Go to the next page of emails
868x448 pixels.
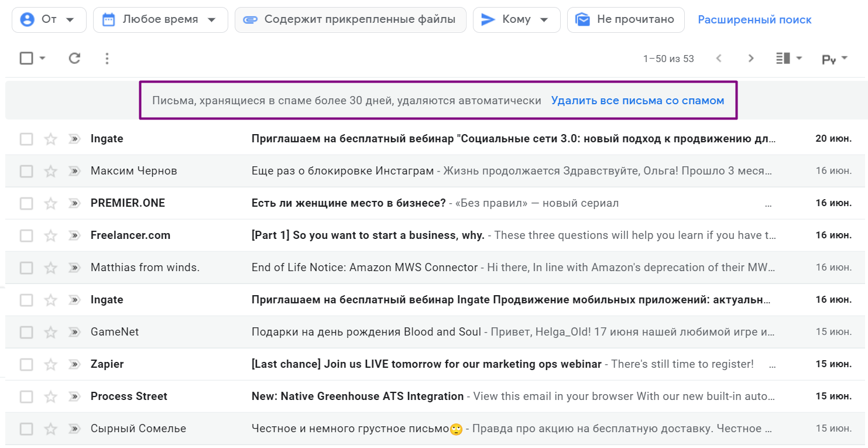coord(751,58)
